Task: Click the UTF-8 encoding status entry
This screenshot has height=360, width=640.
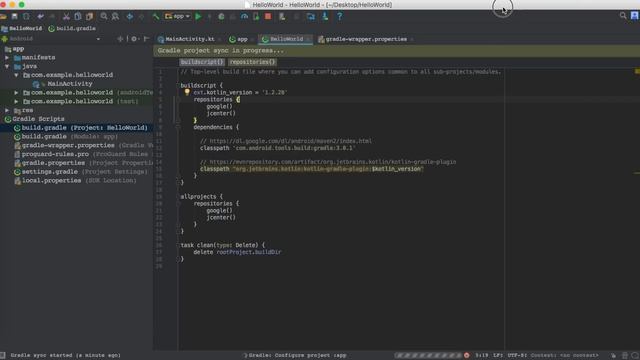Action: coord(517,356)
